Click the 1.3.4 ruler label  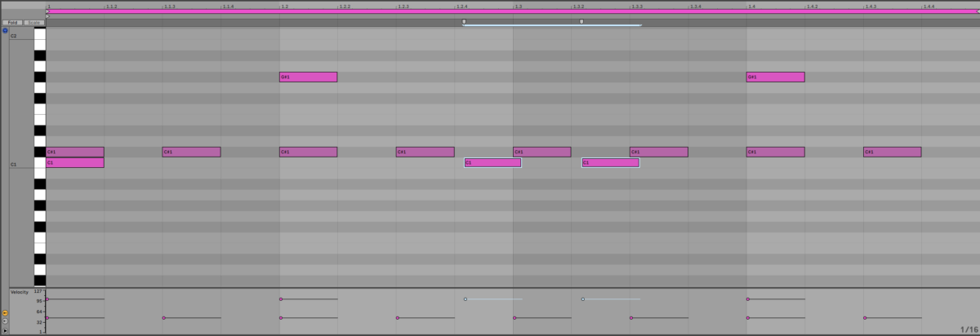(696, 6)
